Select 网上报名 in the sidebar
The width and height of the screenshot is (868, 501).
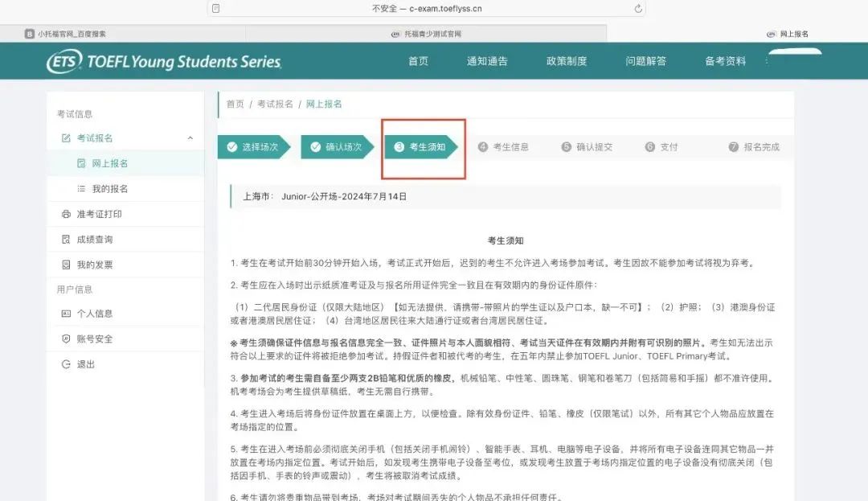tap(125, 163)
